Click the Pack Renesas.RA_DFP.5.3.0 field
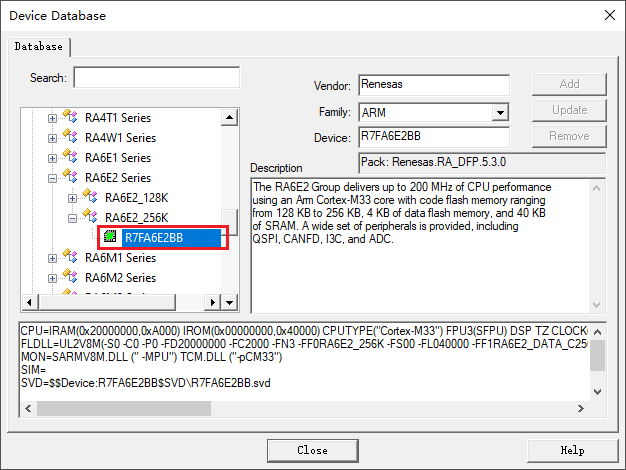The height and width of the screenshot is (470, 626). (482, 163)
